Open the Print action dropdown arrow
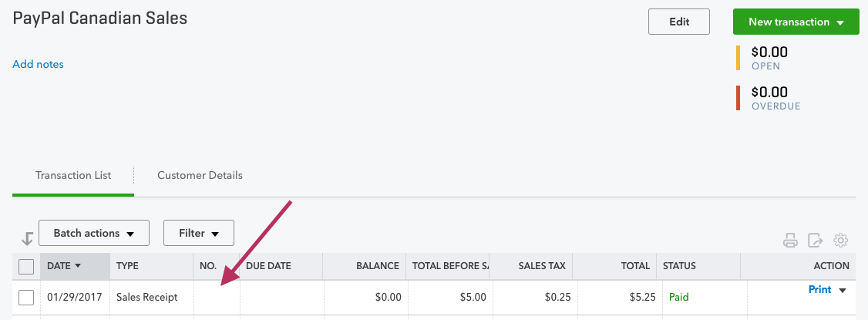 [843, 290]
